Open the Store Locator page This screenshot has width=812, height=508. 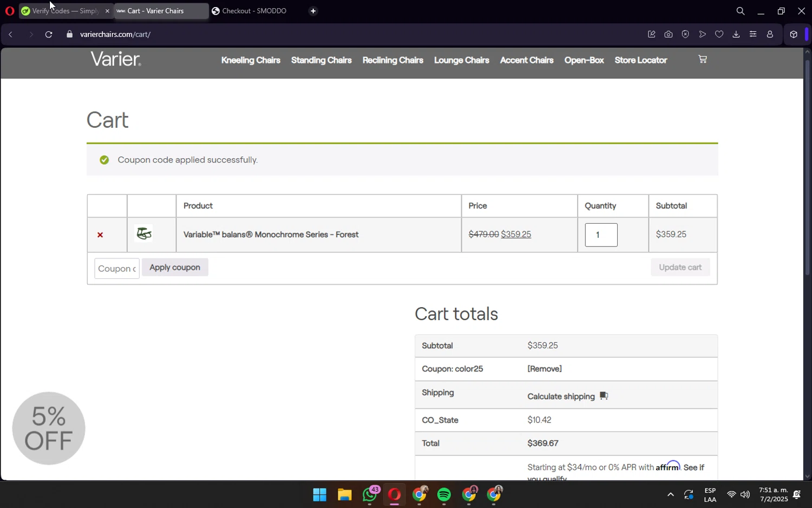[x=641, y=60]
